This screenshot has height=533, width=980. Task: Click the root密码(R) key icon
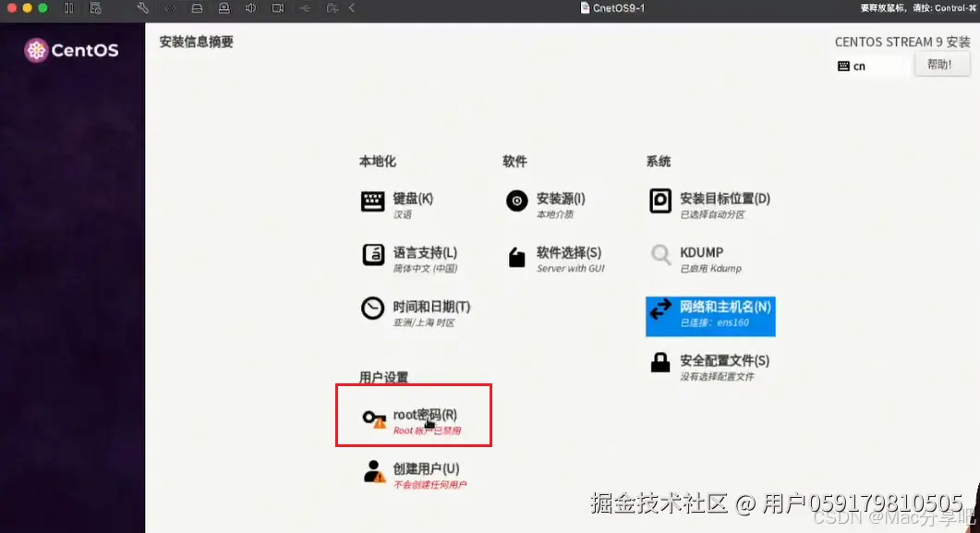[374, 416]
